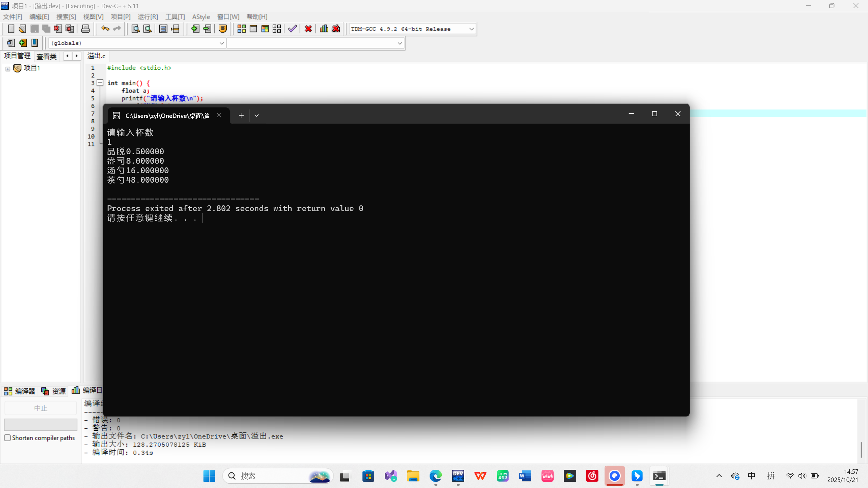
Task: Open the TDM-GCC compiler set dropdown
Action: tap(471, 29)
